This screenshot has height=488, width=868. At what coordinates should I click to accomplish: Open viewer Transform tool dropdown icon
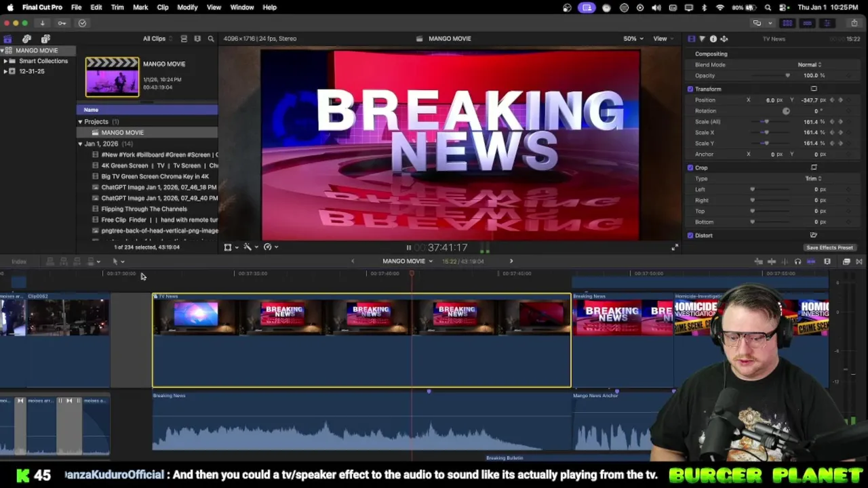click(231, 247)
